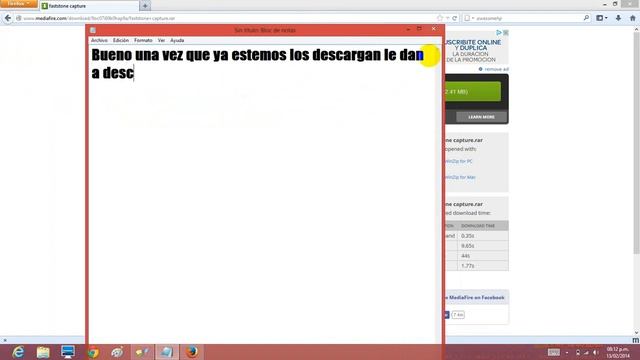The image size is (640, 360).
Task: Click the remove ad link
Action: [496, 69]
